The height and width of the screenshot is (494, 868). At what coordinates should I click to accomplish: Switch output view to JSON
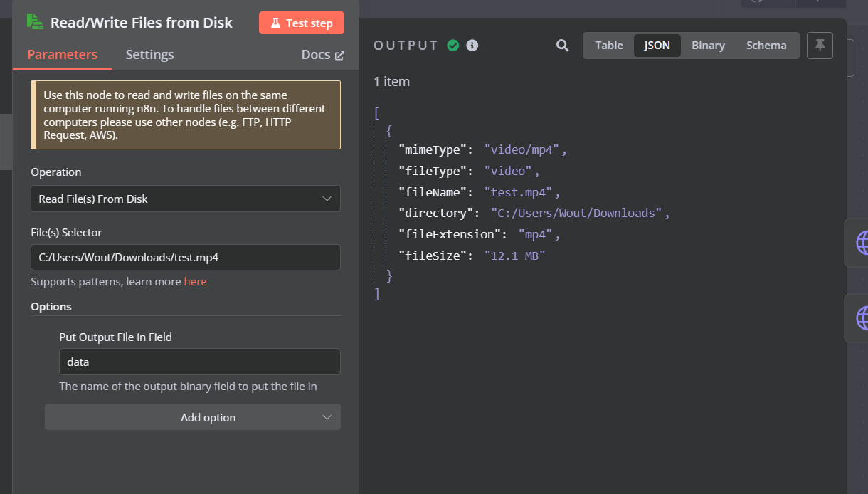pos(657,46)
